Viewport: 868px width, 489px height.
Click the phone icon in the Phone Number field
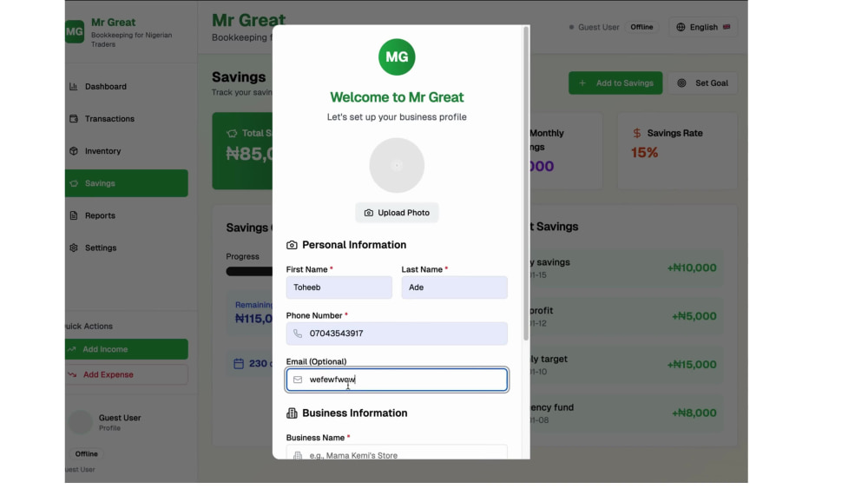pyautogui.click(x=298, y=334)
